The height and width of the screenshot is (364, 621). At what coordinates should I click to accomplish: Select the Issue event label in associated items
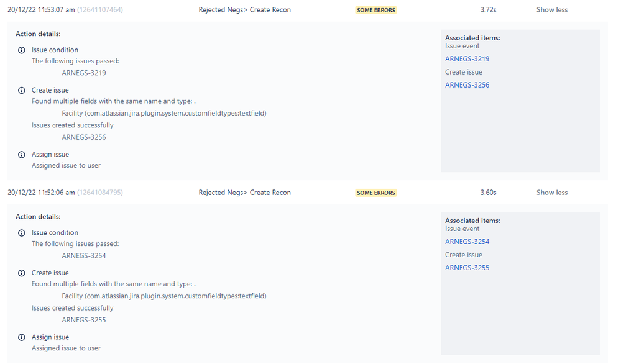pyautogui.click(x=462, y=45)
